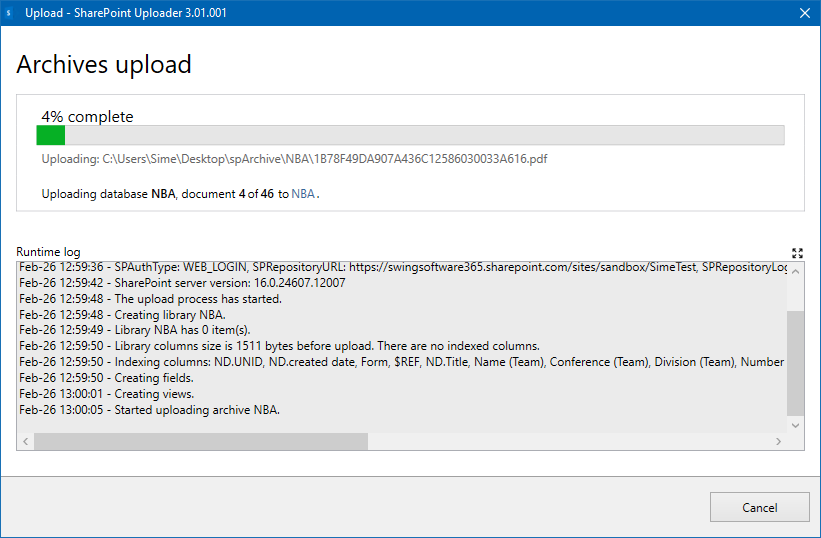Click the uploading PDF file path text

point(294,159)
